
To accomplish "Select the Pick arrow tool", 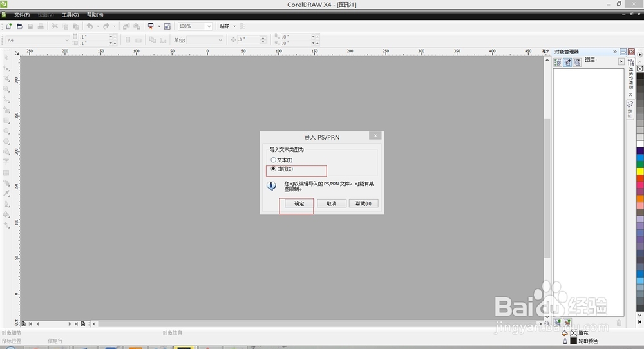I will [6, 57].
